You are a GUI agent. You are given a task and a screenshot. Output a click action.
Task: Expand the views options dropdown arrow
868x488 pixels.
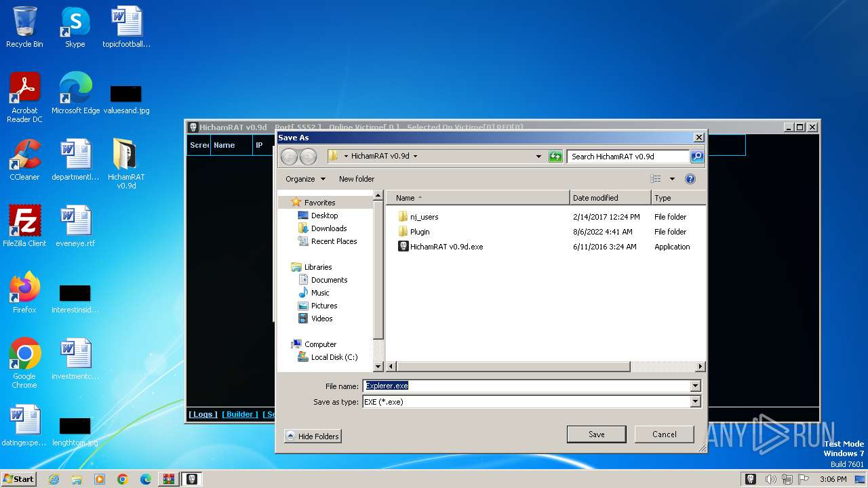(672, 179)
